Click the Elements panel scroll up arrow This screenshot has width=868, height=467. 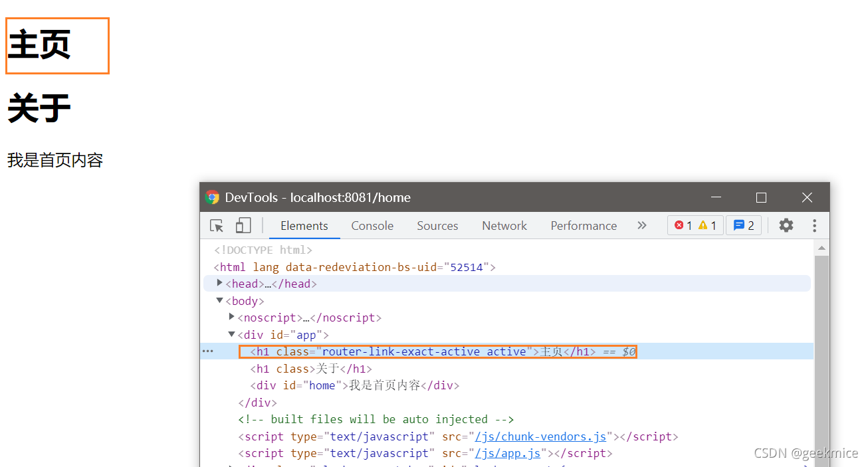pyautogui.click(x=821, y=248)
